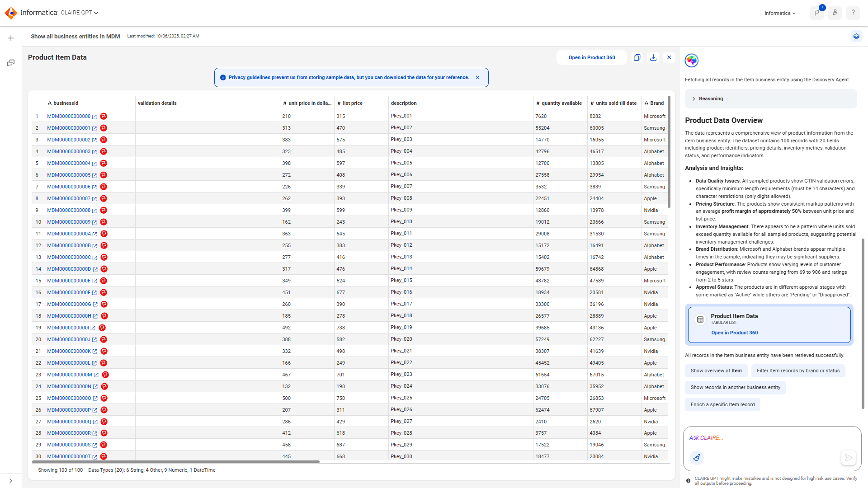Open the conversations history sidebar icon

11,63
